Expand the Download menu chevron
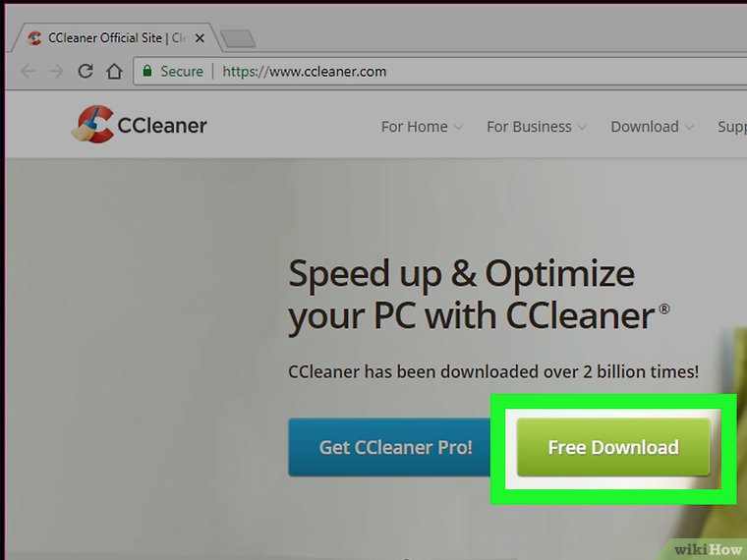The height and width of the screenshot is (560, 747). pos(689,127)
